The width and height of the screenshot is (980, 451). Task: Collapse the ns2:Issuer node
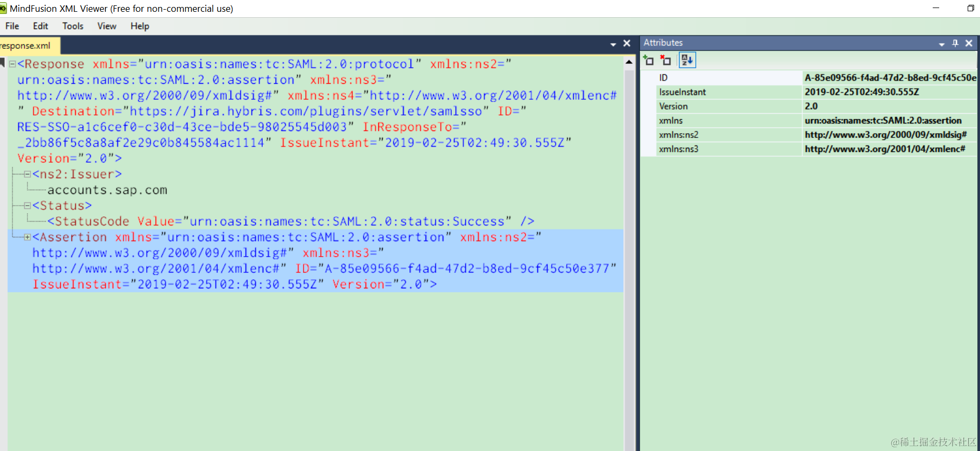tap(27, 174)
